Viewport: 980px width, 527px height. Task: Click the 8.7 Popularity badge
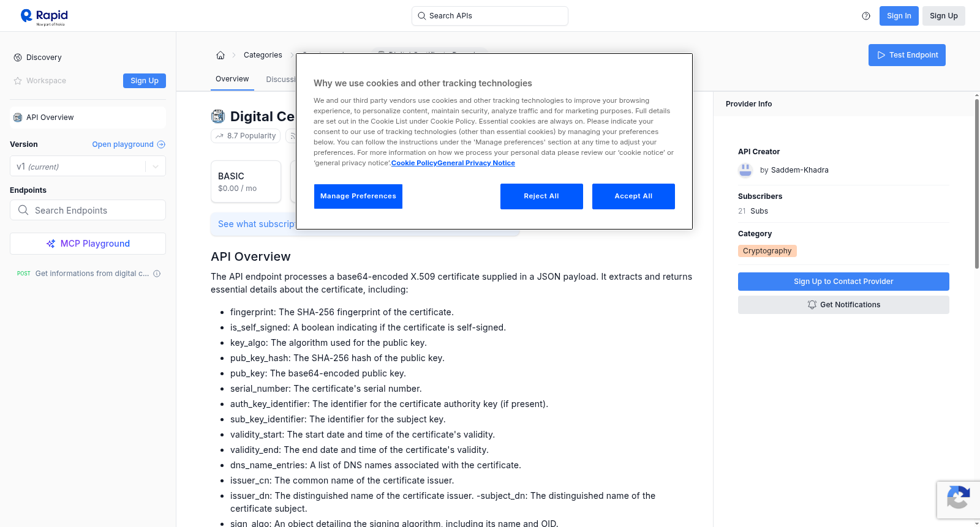pyautogui.click(x=246, y=136)
